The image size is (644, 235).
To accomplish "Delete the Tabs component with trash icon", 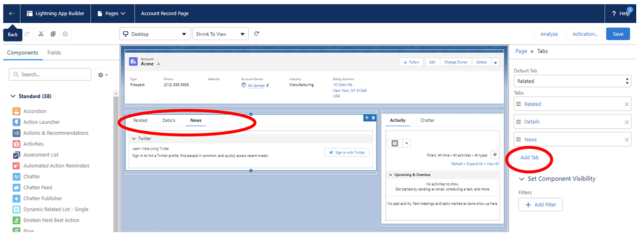I will point(373,117).
